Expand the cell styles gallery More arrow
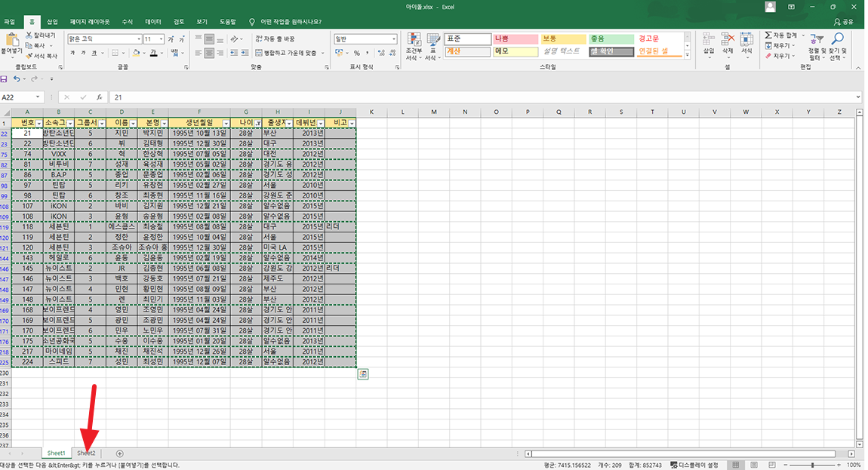 (x=687, y=55)
